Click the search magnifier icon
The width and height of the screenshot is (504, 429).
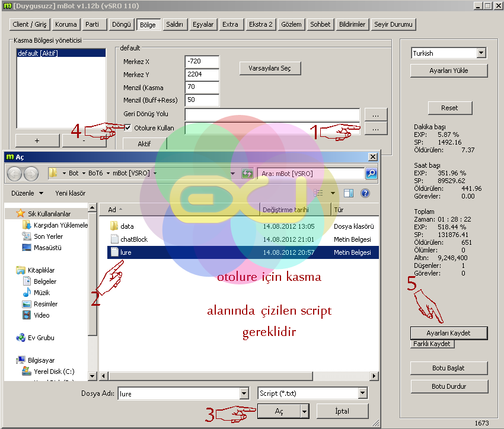click(371, 174)
